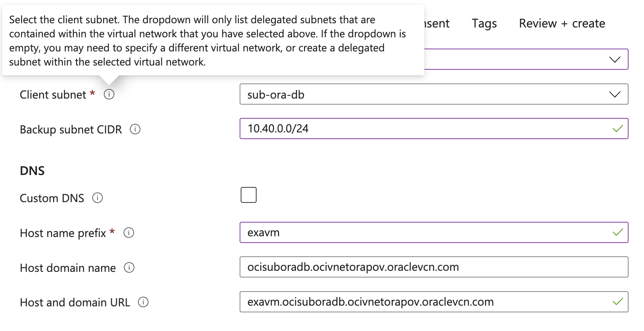The width and height of the screenshot is (644, 331).
Task: Expand the virtual network dropdown chevron
Action: (x=615, y=60)
